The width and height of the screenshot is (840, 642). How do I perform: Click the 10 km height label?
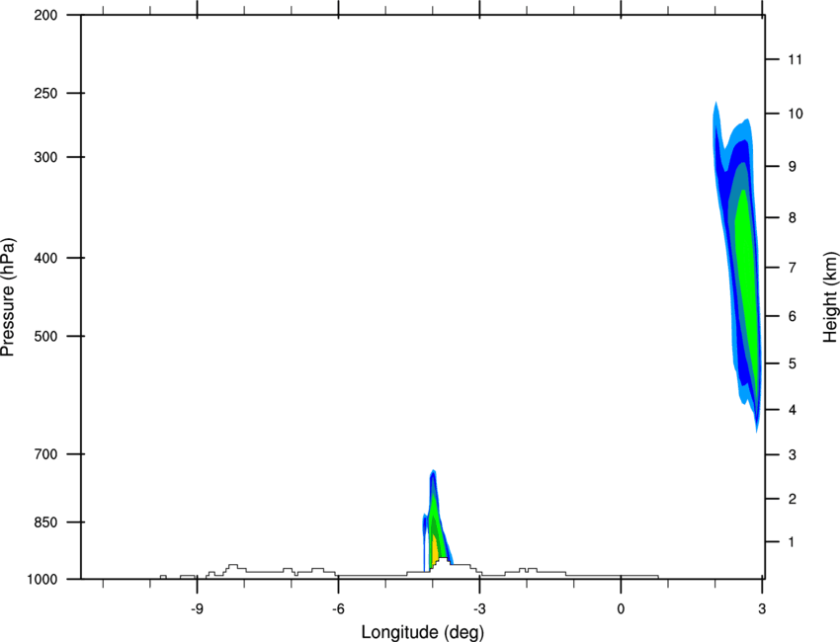pos(796,114)
